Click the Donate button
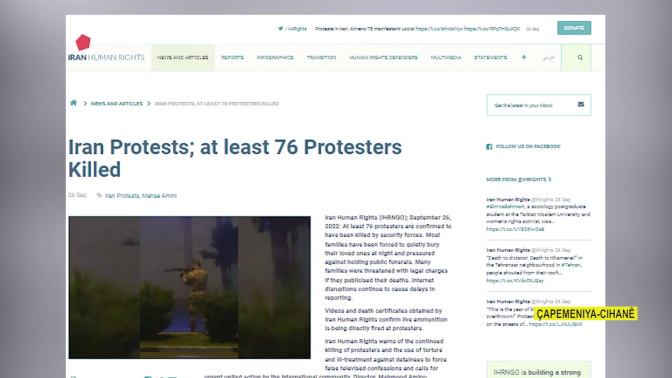Screen dimensions: 672x378 tap(574, 28)
